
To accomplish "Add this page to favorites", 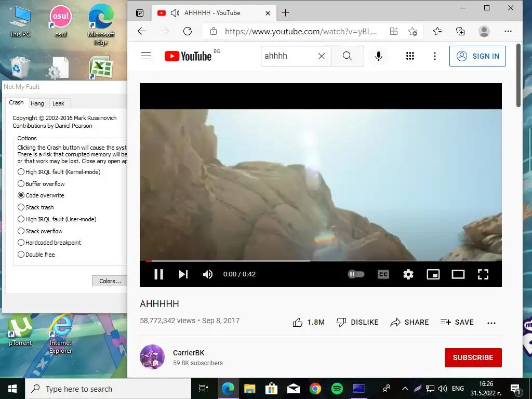I will tap(413, 32).
